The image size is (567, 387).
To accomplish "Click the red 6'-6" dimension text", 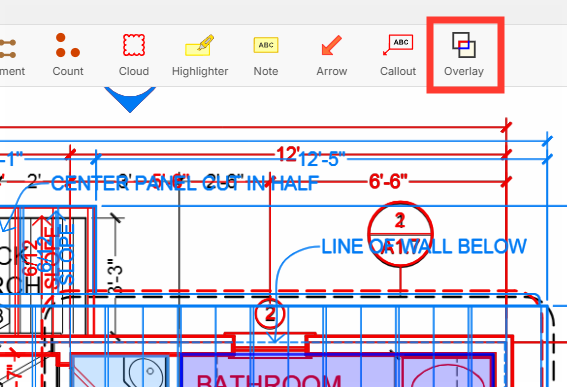I will coord(388,181).
